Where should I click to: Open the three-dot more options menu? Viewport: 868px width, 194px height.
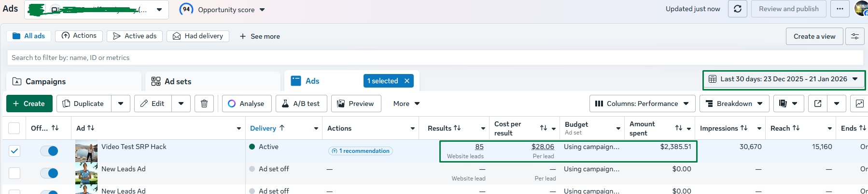(x=840, y=9)
